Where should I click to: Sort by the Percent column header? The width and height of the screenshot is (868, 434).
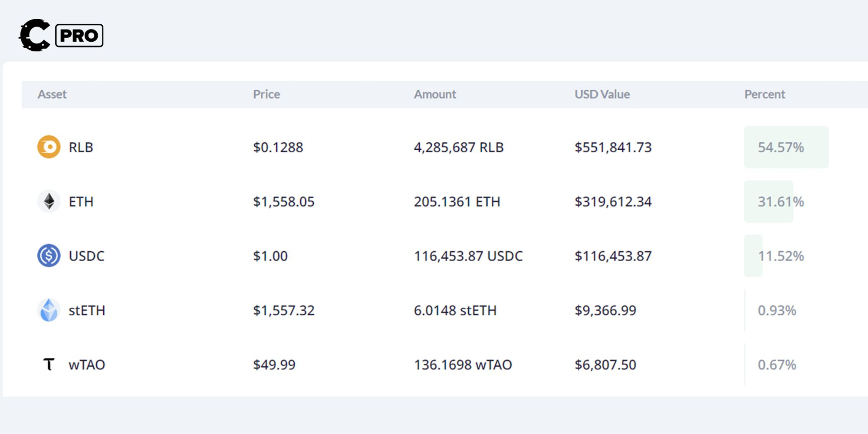pos(765,94)
